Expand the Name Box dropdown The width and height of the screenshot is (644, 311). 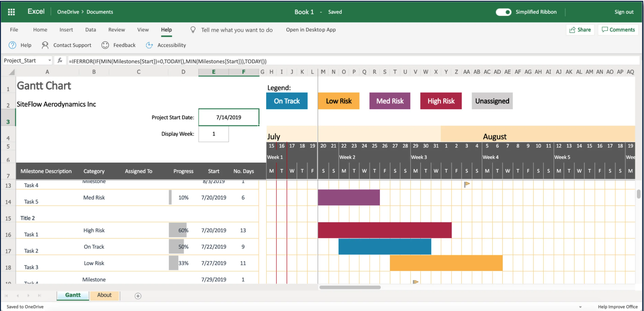[50, 61]
